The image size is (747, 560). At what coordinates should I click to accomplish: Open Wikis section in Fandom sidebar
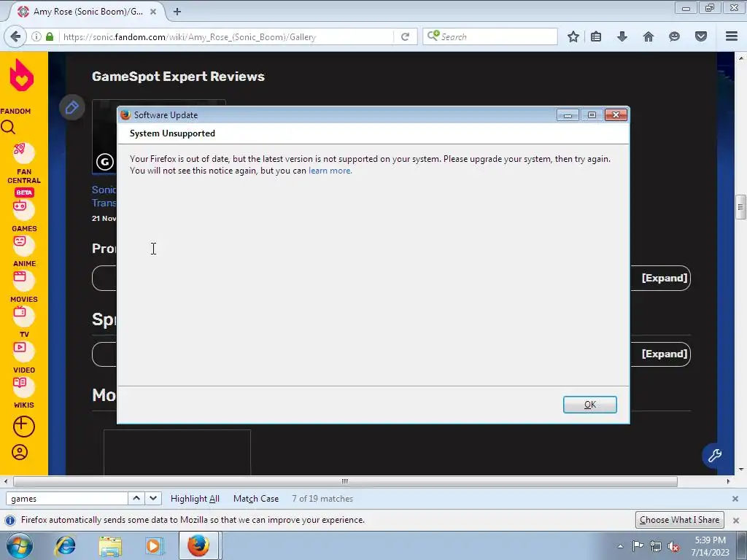(x=24, y=392)
